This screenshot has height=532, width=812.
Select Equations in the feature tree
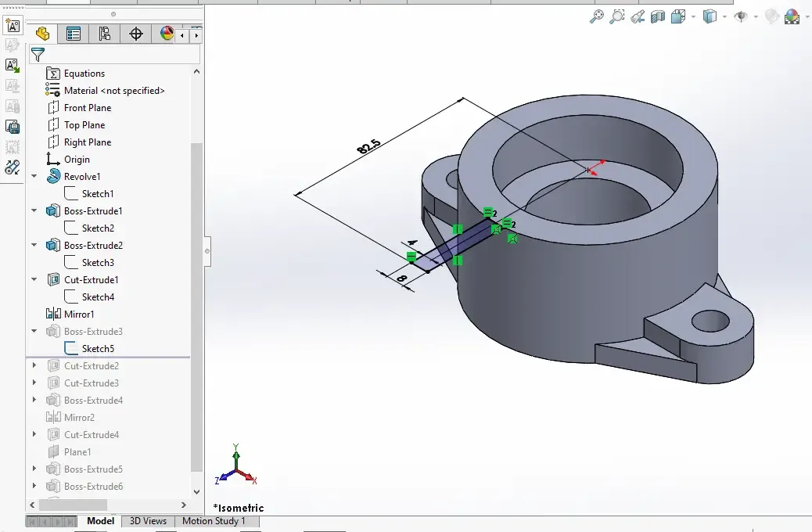84,74
